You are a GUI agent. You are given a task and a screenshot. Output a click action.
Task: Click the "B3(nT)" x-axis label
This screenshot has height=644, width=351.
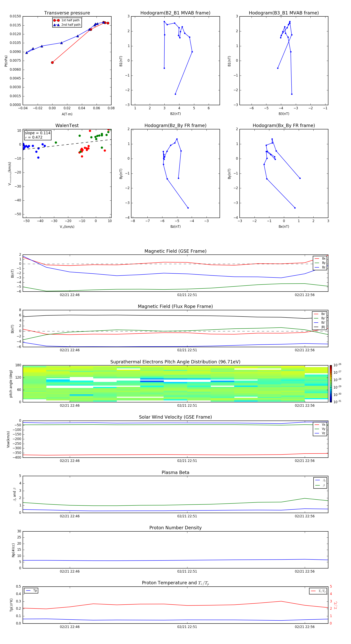point(284,114)
